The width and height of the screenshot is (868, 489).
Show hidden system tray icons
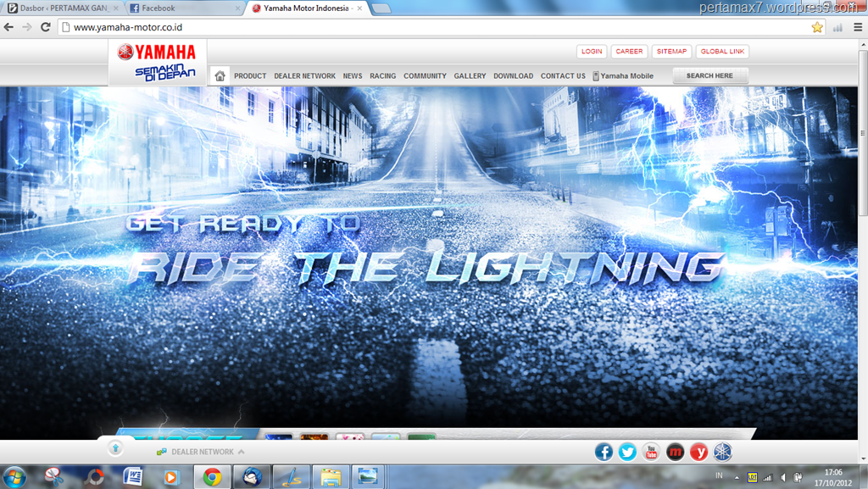(736, 477)
